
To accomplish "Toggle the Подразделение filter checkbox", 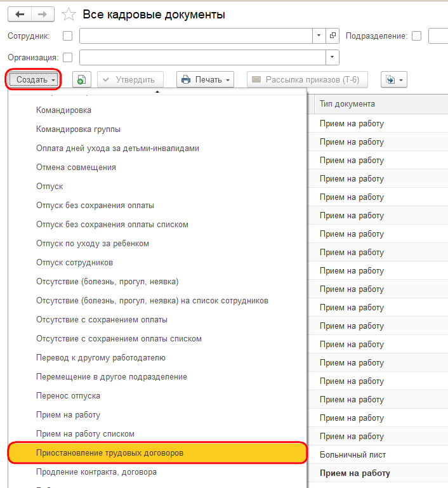I will click(x=416, y=36).
